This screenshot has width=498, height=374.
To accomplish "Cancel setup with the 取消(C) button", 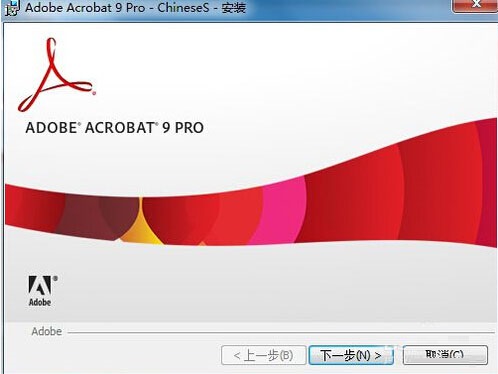I will pyautogui.click(x=445, y=355).
